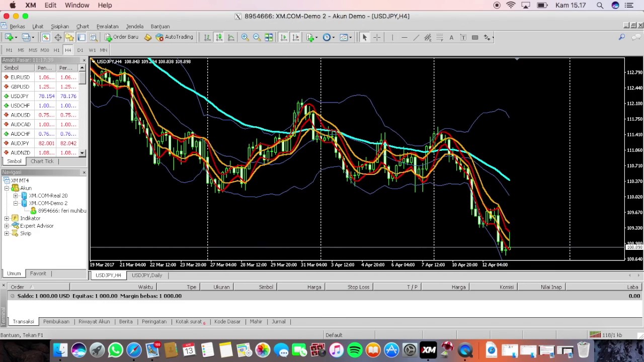Open the Periods clock dropdown

coord(333,37)
